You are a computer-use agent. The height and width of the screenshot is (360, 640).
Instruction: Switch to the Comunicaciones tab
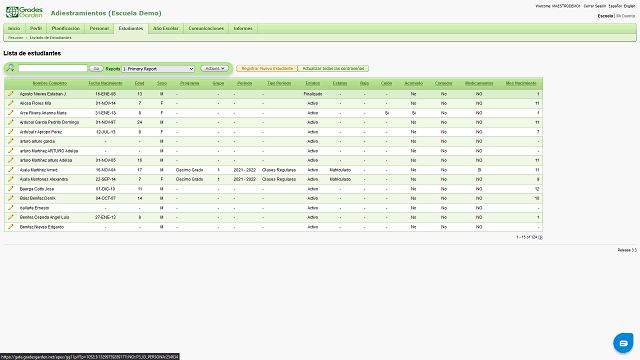coord(206,29)
